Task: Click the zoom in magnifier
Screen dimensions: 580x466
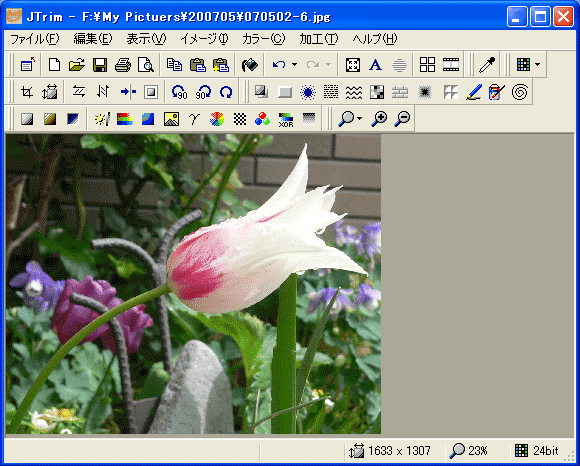Action: pyautogui.click(x=380, y=119)
